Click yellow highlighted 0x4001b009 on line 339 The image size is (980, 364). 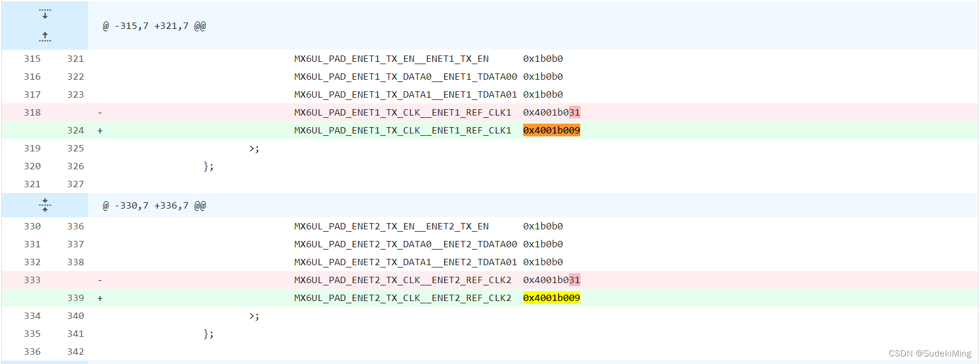click(552, 298)
